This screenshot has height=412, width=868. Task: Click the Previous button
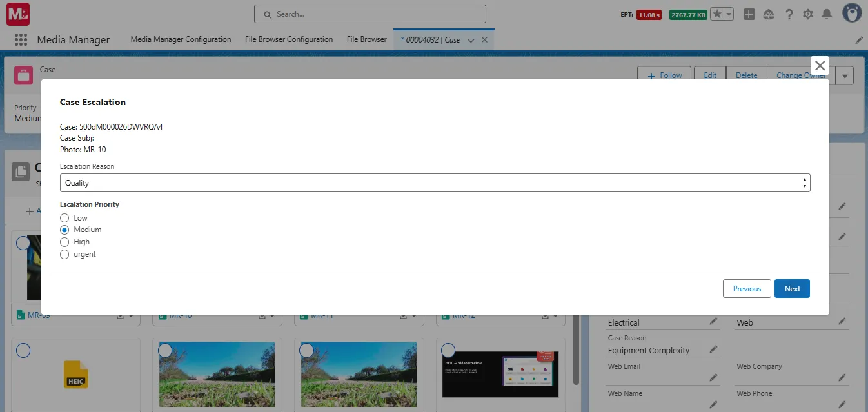click(747, 288)
